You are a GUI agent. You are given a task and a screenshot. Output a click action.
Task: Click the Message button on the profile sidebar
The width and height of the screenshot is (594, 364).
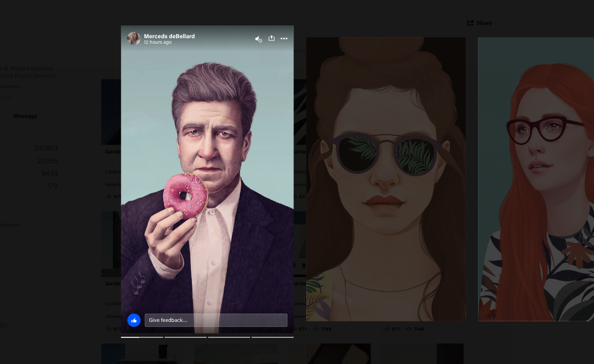click(26, 116)
